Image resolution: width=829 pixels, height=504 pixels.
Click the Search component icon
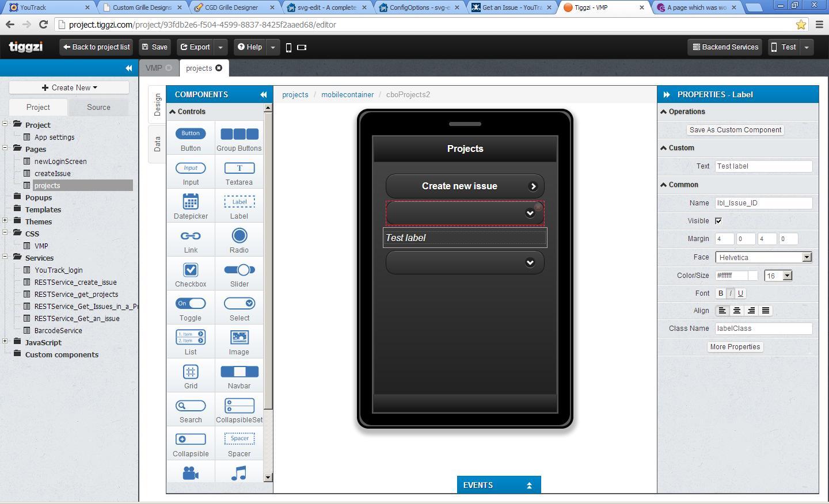pos(191,406)
